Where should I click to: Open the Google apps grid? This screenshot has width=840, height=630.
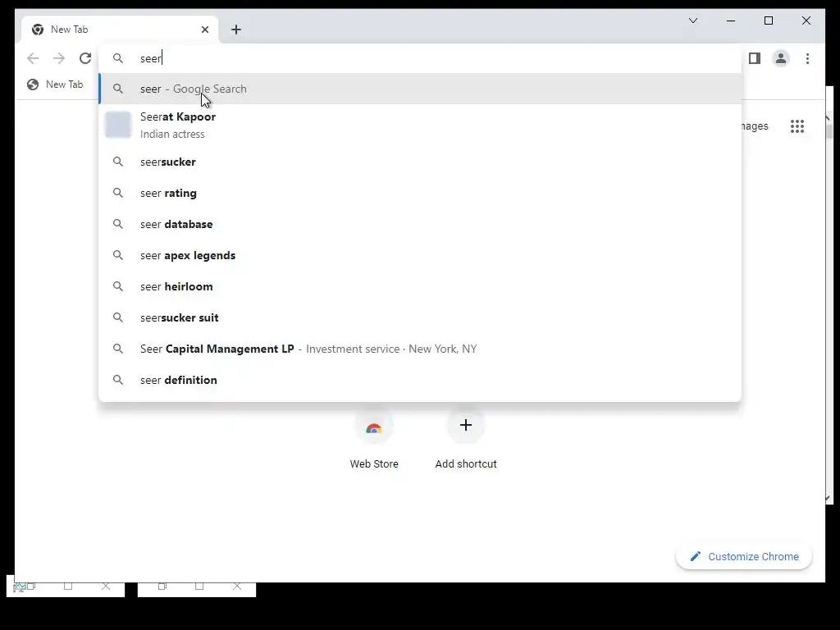(x=797, y=126)
